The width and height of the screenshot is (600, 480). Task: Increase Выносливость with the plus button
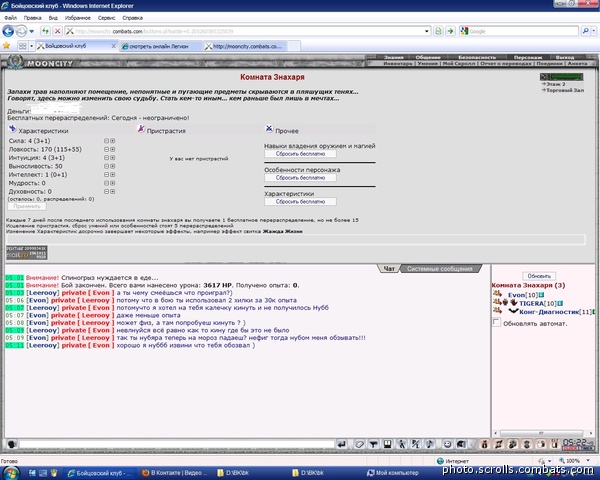pos(112,166)
